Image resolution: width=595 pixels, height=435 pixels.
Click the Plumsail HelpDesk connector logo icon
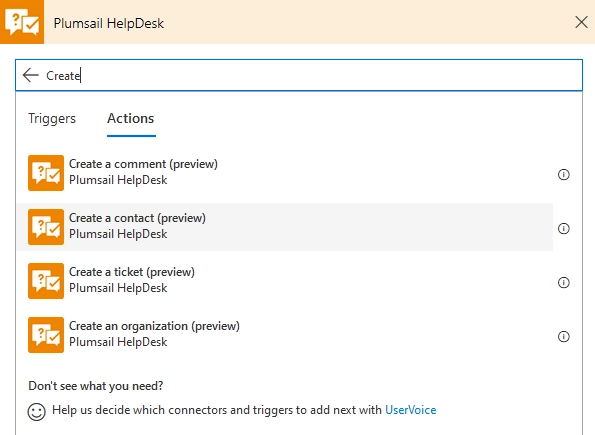tap(22, 22)
